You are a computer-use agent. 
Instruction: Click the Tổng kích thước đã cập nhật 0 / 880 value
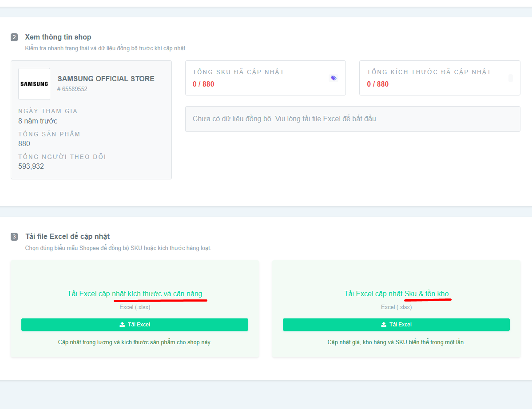click(377, 84)
